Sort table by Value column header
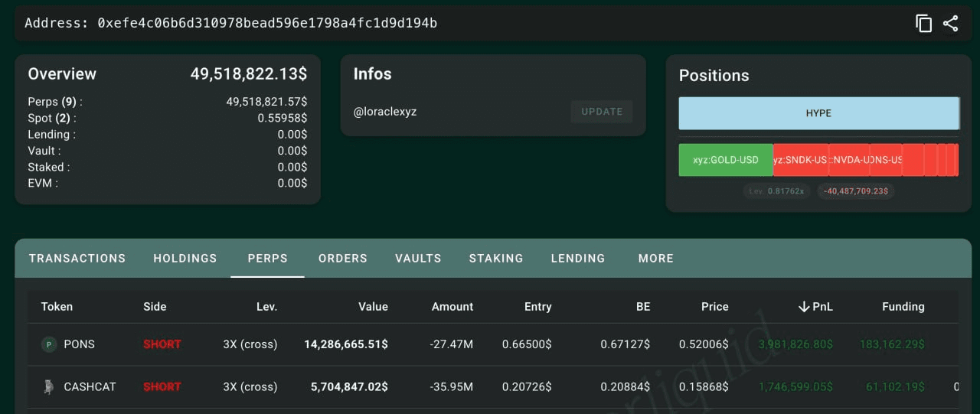 pos(373,307)
